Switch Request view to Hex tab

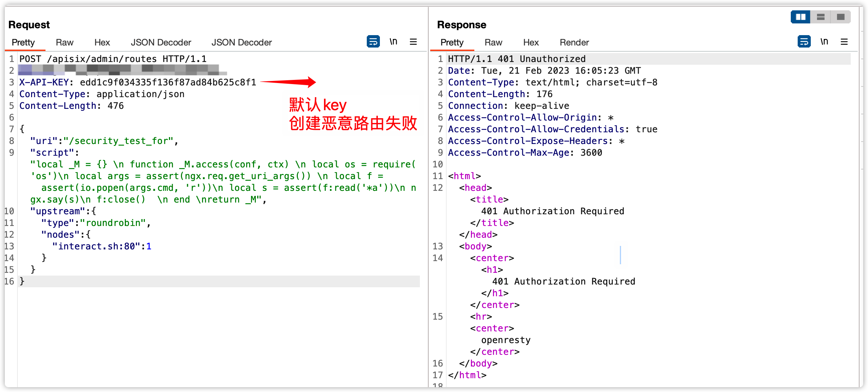102,42
